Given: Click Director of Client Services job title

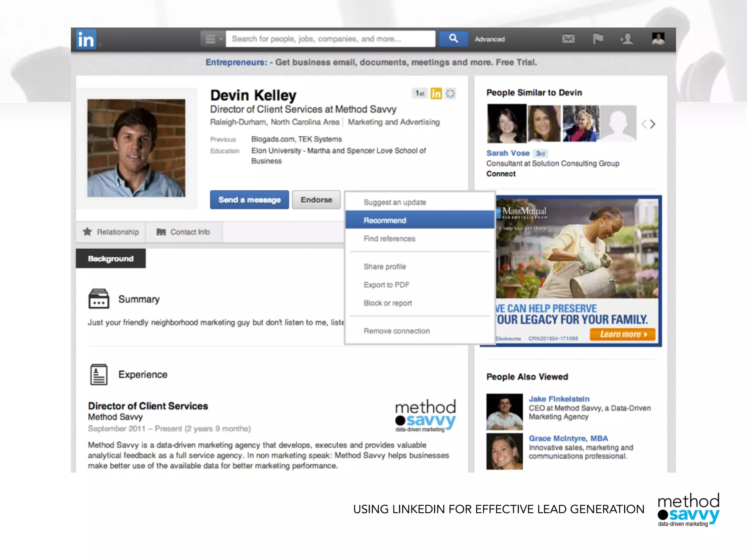Looking at the screenshot, I should click(x=148, y=406).
